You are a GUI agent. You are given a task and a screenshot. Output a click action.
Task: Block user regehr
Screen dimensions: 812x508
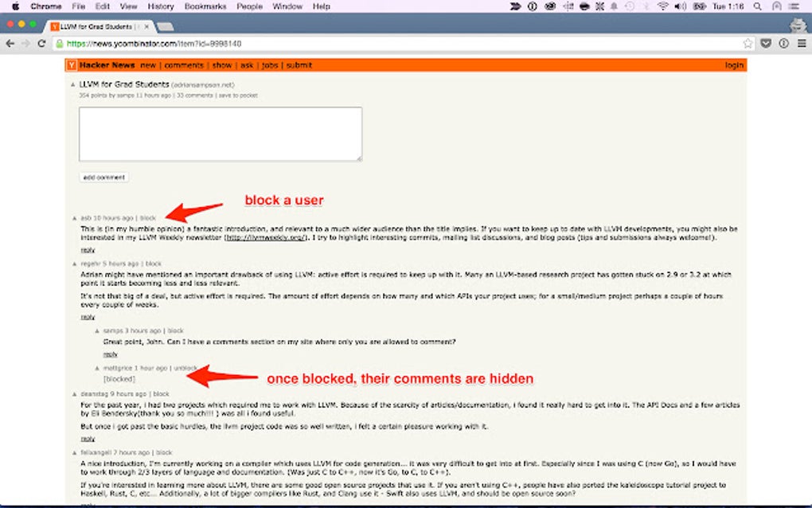click(x=155, y=264)
